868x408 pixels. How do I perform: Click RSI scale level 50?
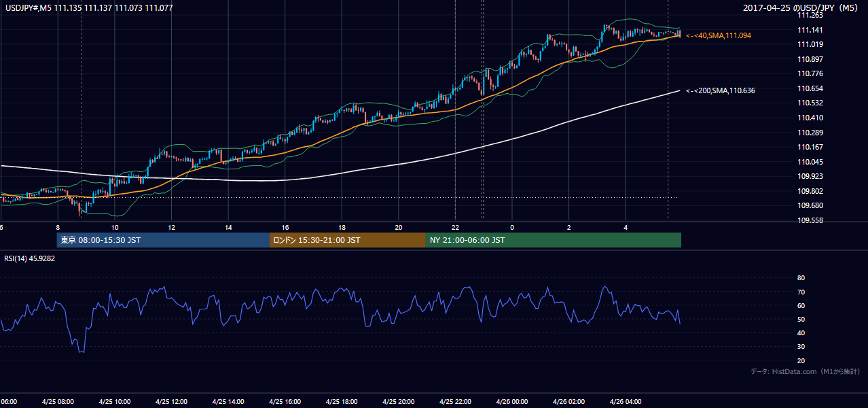click(801, 319)
